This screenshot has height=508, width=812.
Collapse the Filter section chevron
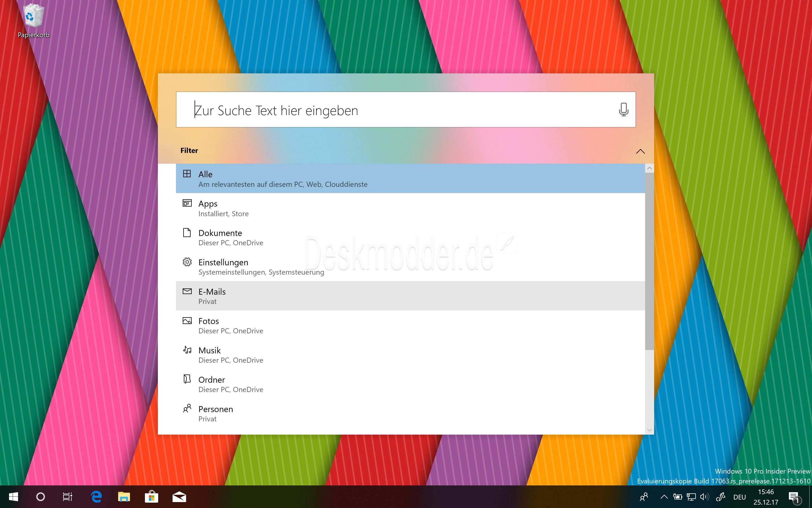(640, 151)
